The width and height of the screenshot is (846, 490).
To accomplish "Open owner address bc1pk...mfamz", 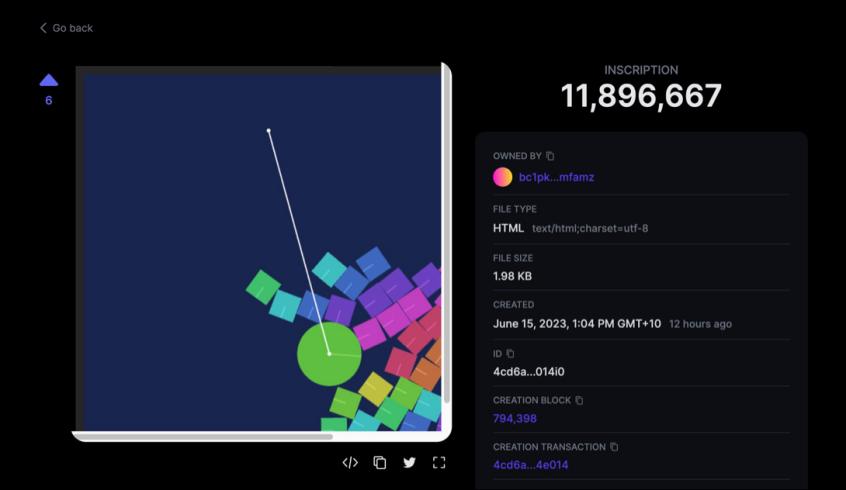I will pos(556,177).
